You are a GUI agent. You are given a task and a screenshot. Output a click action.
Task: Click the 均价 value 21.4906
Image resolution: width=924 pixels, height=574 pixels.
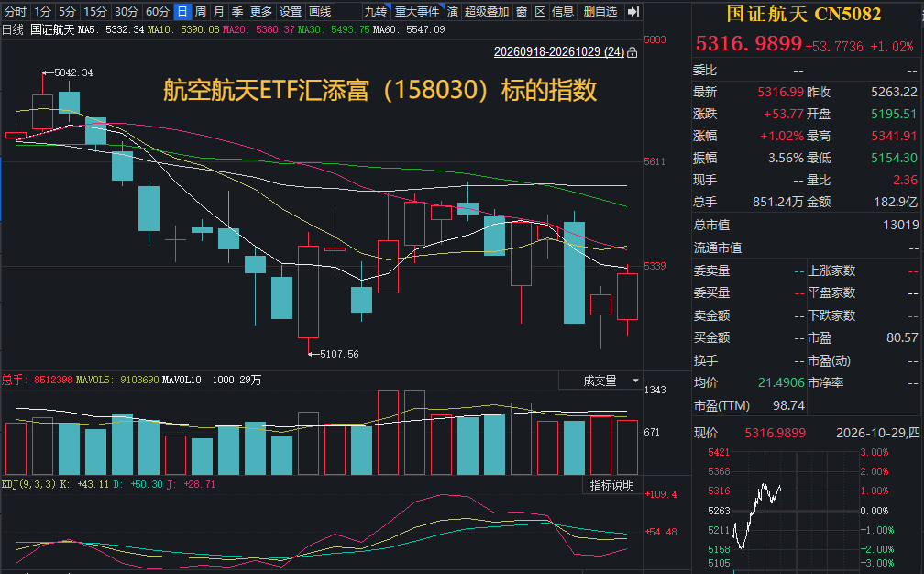pyautogui.click(x=781, y=382)
